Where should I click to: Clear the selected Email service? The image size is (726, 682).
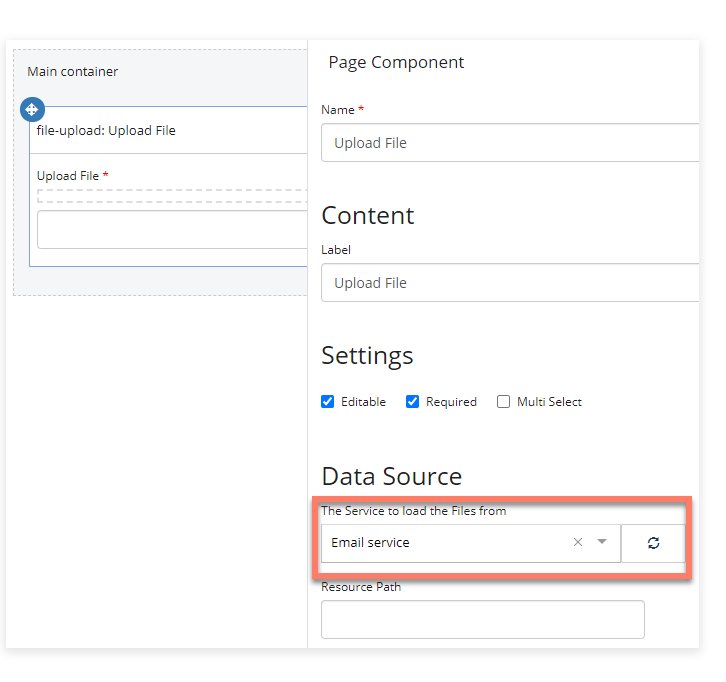point(577,542)
